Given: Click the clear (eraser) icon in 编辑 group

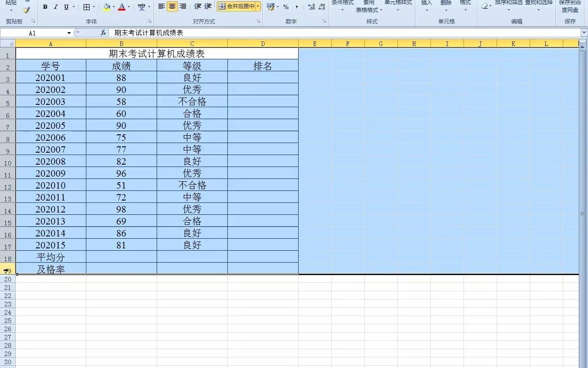Looking at the screenshot, I should coord(485,6).
